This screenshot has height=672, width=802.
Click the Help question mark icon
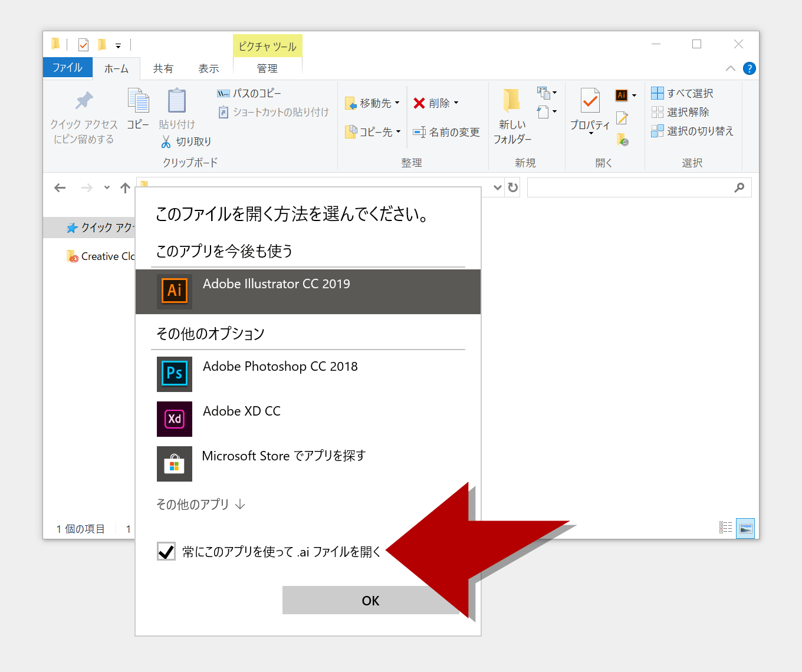point(749,68)
